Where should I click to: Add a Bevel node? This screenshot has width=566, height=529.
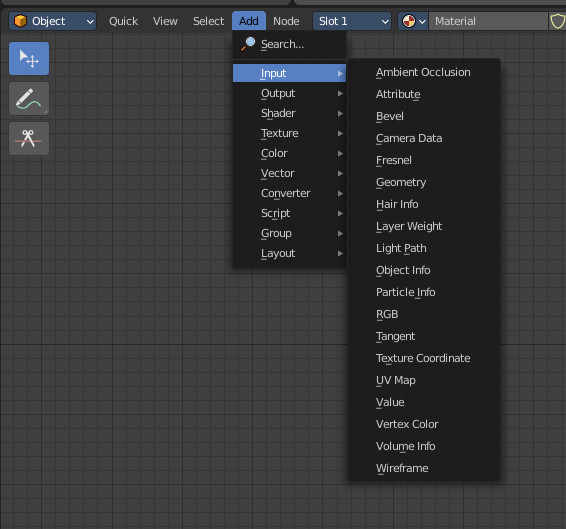tap(424, 116)
